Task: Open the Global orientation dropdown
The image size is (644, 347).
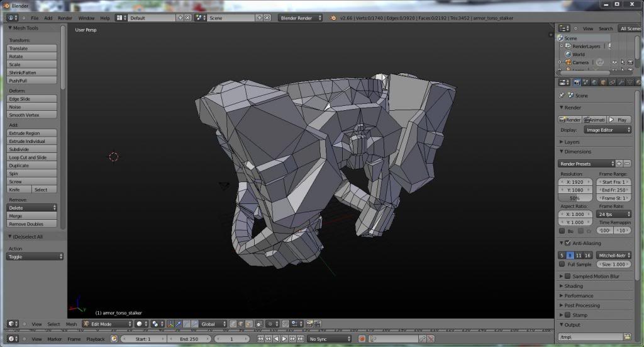Action: pyautogui.click(x=213, y=324)
